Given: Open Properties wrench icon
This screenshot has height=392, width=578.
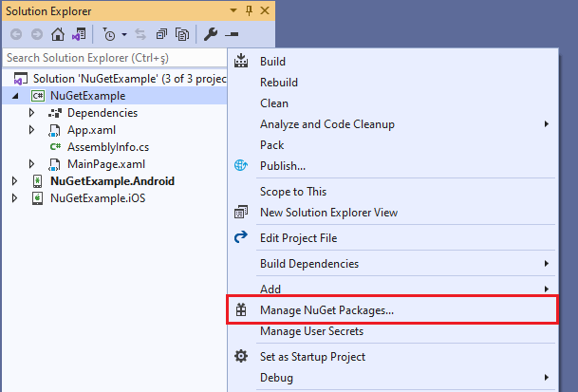Looking at the screenshot, I should click(x=211, y=34).
